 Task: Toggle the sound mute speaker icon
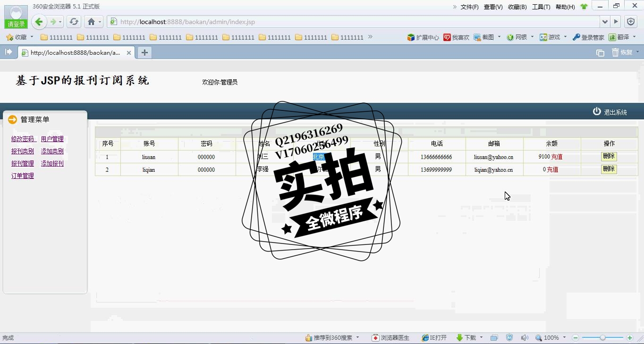tap(524, 338)
